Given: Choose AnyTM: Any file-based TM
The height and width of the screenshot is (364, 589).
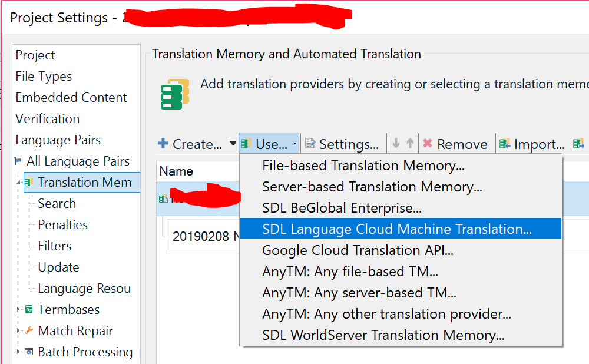Looking at the screenshot, I should [401, 271].
